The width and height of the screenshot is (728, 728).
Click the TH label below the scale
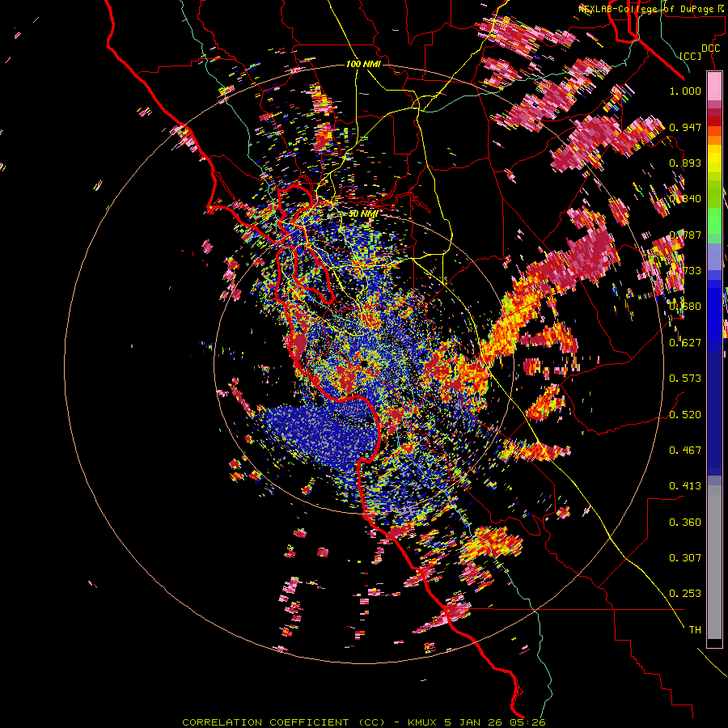[695, 629]
